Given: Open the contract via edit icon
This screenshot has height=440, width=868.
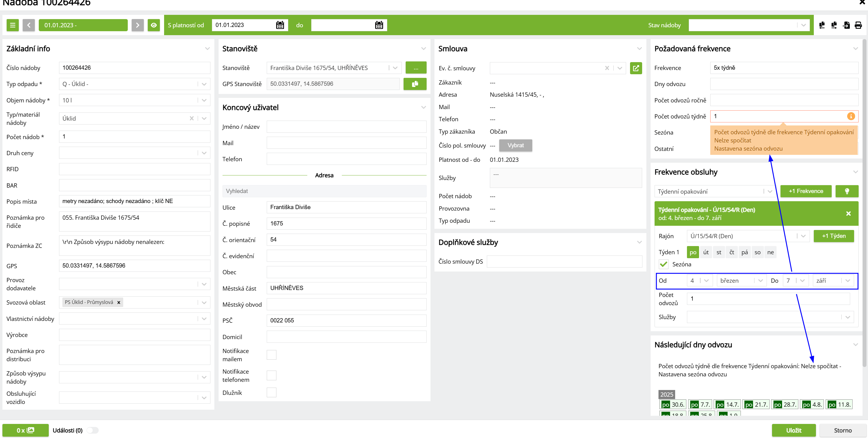Looking at the screenshot, I should (x=635, y=68).
